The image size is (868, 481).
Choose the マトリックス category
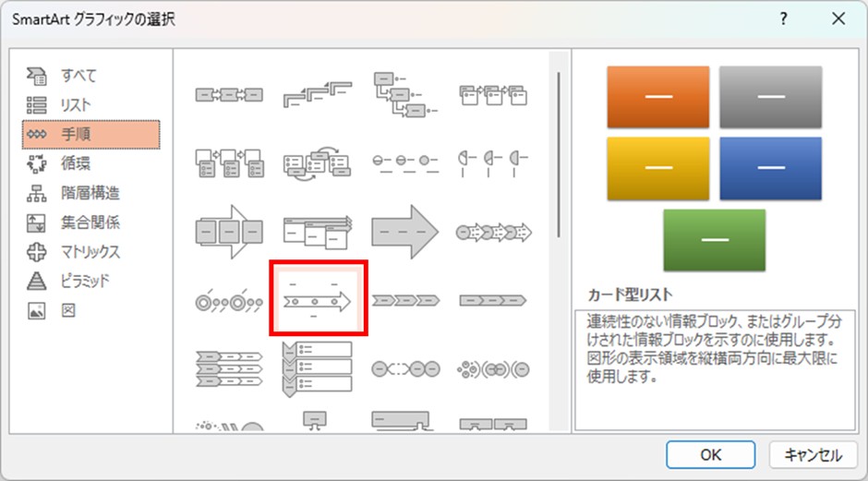[90, 252]
